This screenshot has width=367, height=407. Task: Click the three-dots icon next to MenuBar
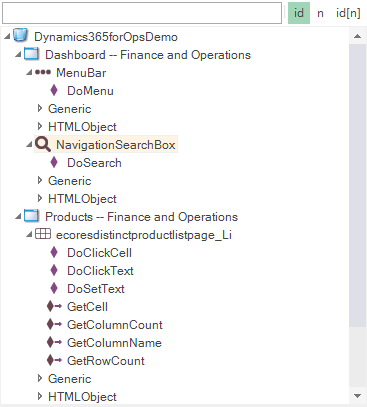click(x=43, y=72)
